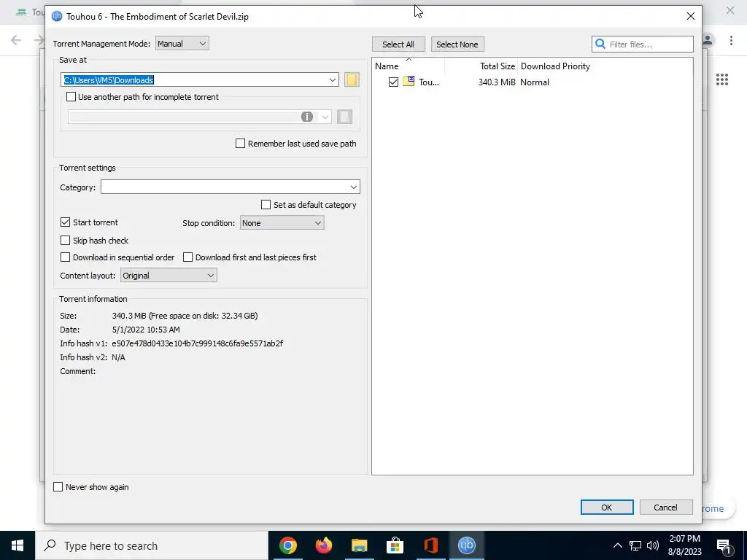Click the Select All button
Screen dimensions: 747x560
(x=398, y=44)
